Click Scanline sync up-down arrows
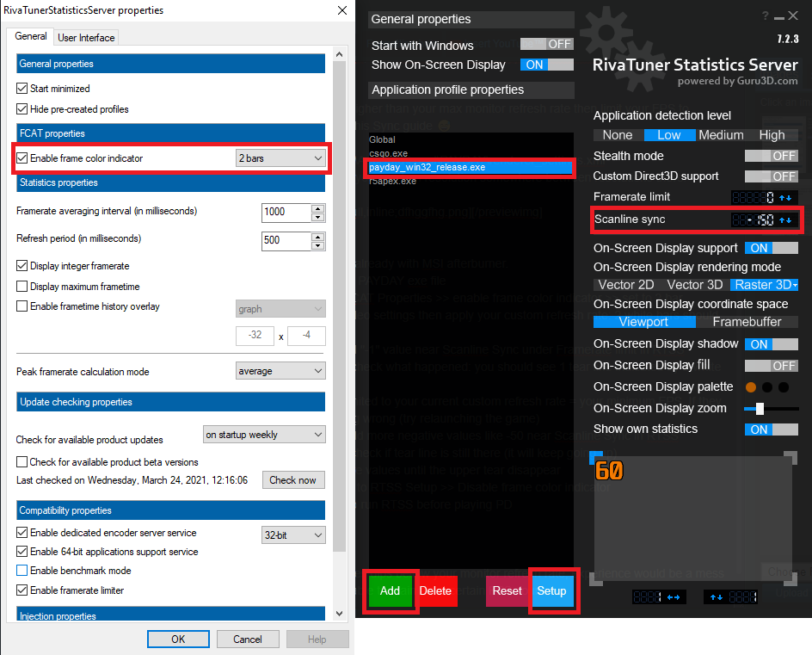The image size is (812, 655). pyautogui.click(x=785, y=220)
